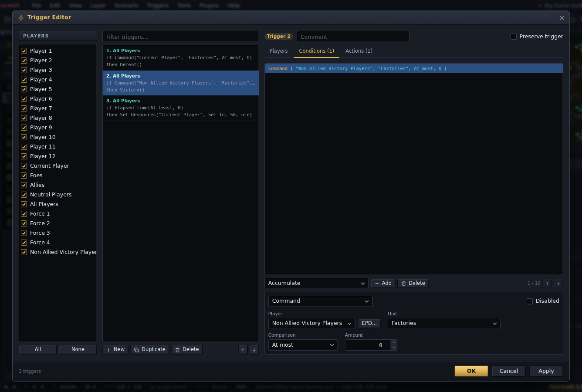Click the Cancel button

click(509, 371)
